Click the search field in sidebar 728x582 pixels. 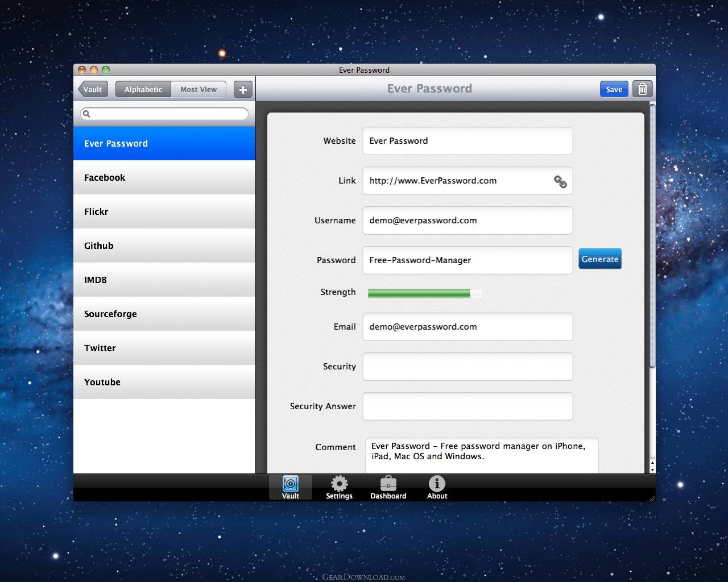(164, 114)
